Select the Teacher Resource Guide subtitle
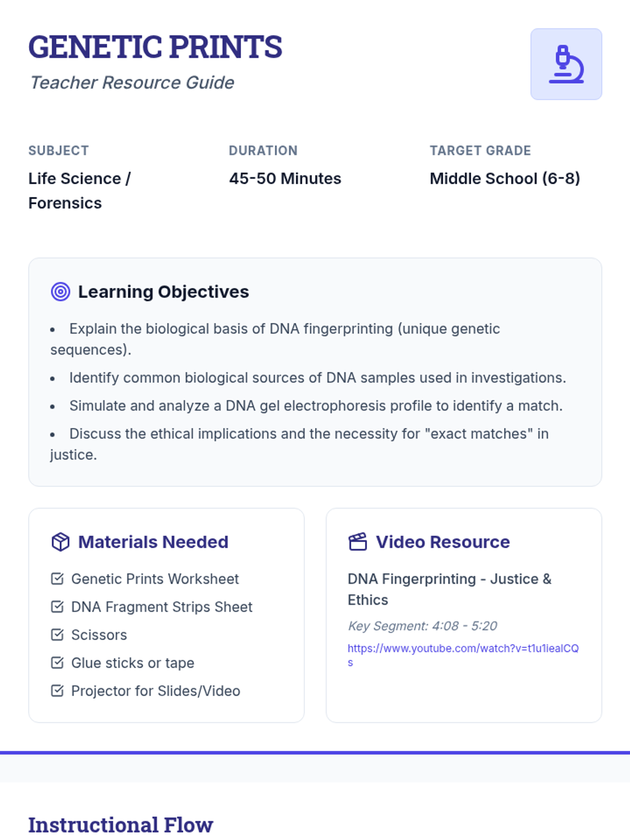Viewport: 630px width, 840px height. pos(132,82)
